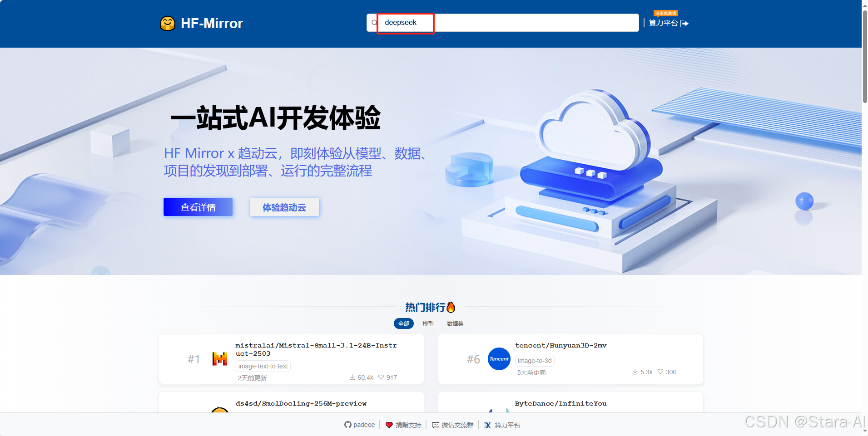868x436 pixels.
Task: Click the HF-Mirror hugging face logo
Action: [x=168, y=23]
